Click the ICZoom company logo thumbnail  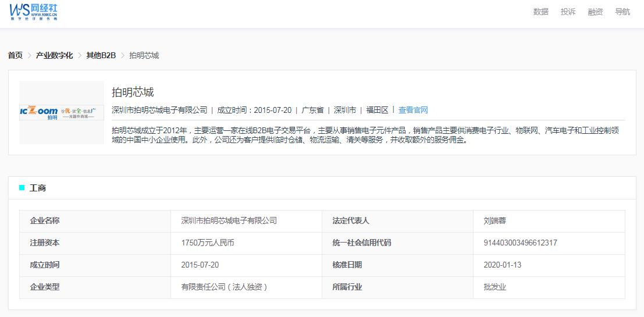click(62, 112)
